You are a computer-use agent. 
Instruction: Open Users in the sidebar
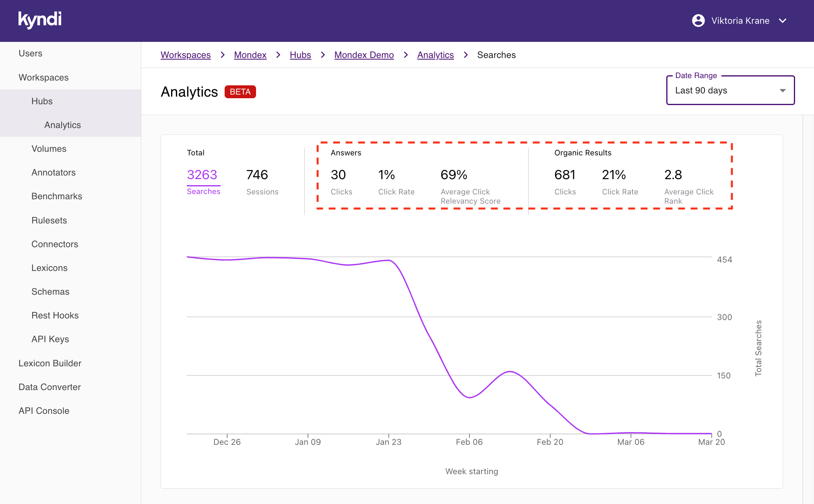tap(31, 53)
